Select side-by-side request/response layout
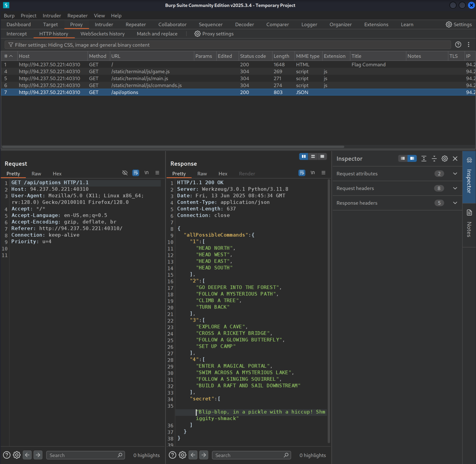The image size is (476, 464). 304,156
